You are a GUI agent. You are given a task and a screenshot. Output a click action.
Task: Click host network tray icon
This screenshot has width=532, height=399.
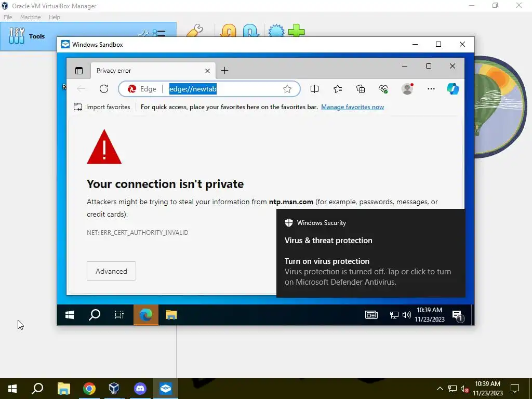[x=453, y=389]
